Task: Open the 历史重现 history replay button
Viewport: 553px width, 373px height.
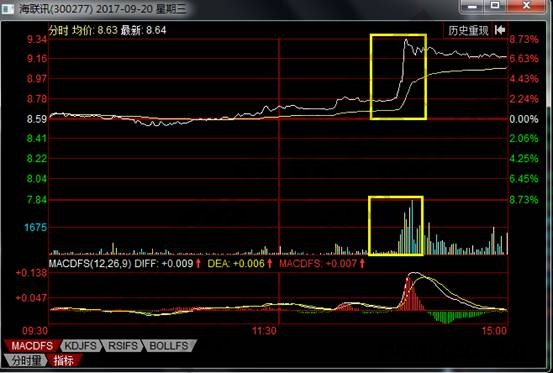Action: click(468, 30)
